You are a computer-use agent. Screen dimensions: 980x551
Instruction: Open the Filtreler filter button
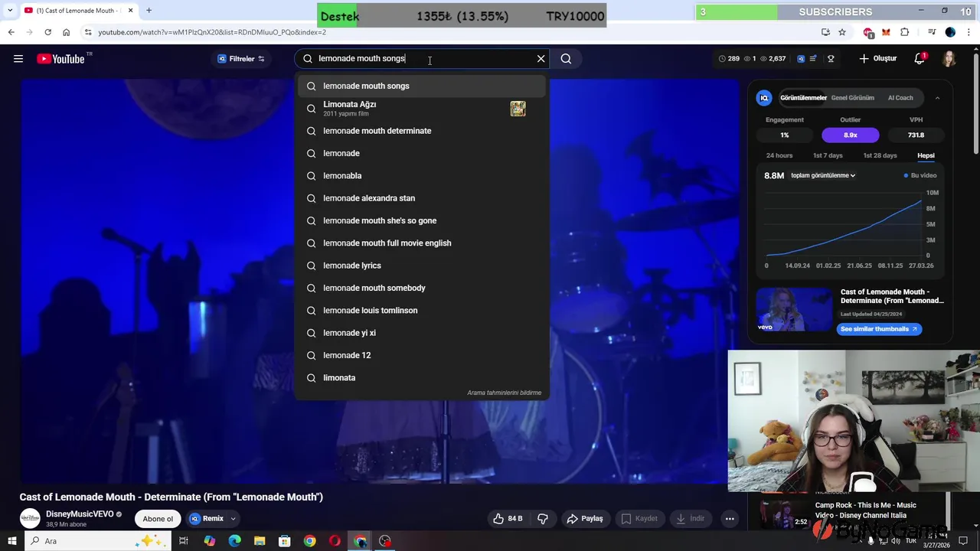[x=241, y=59]
